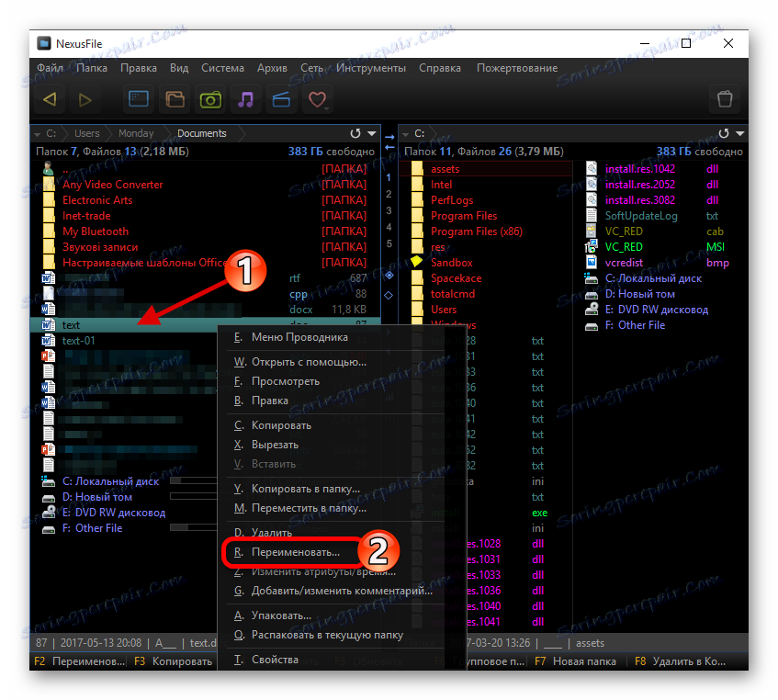Image resolution: width=778 pixels, height=700 pixels.
Task: Open the Инструменты menu
Action: [x=371, y=68]
